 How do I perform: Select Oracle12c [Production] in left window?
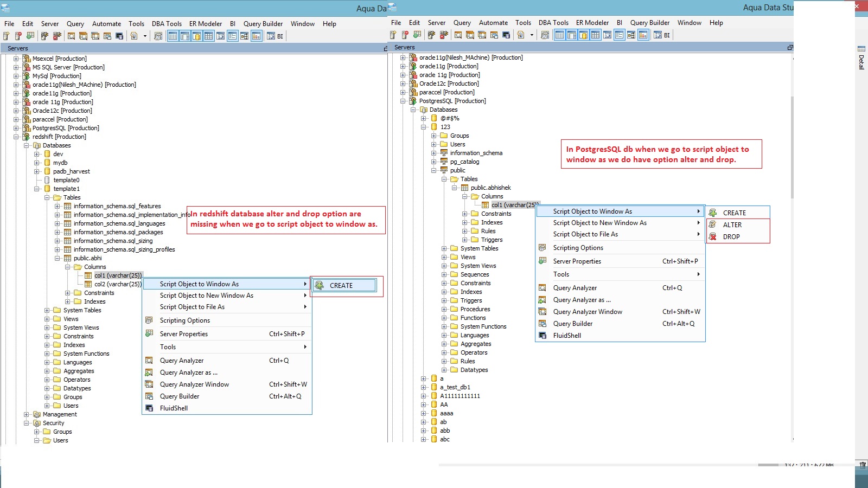click(62, 111)
